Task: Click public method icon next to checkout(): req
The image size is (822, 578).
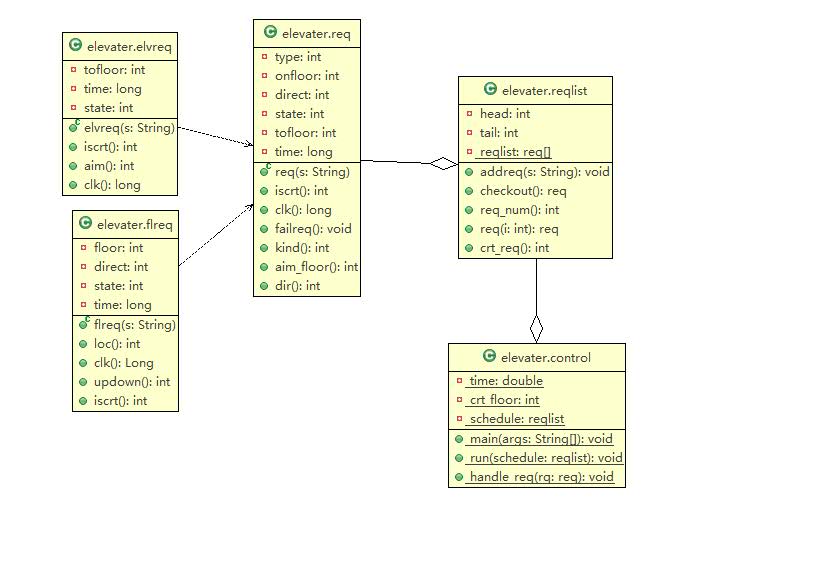Action: [469, 191]
